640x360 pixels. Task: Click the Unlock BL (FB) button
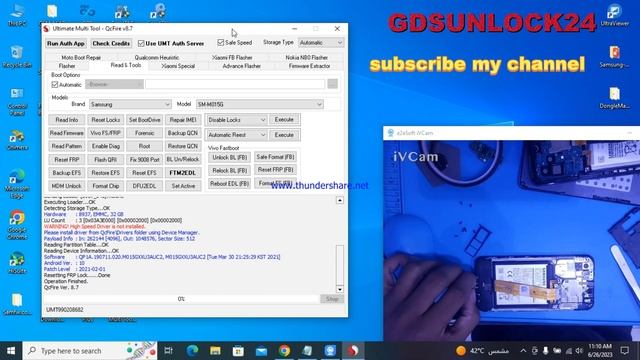tap(230, 157)
